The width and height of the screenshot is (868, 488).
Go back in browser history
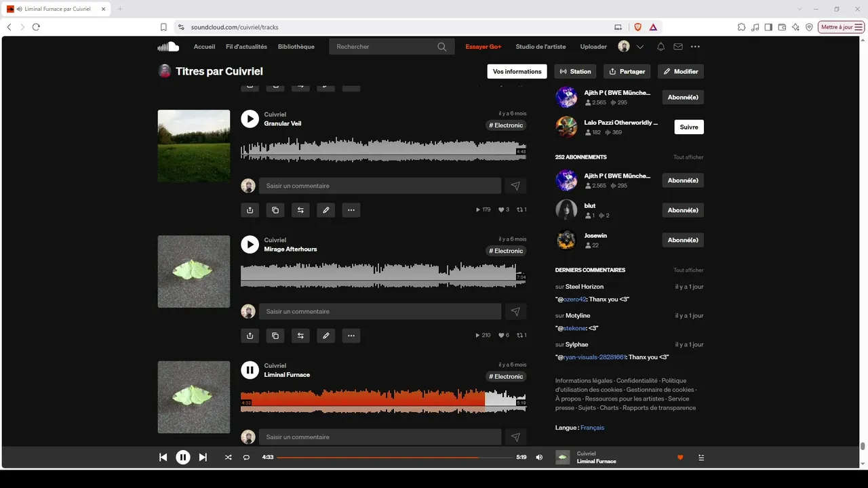(9, 27)
